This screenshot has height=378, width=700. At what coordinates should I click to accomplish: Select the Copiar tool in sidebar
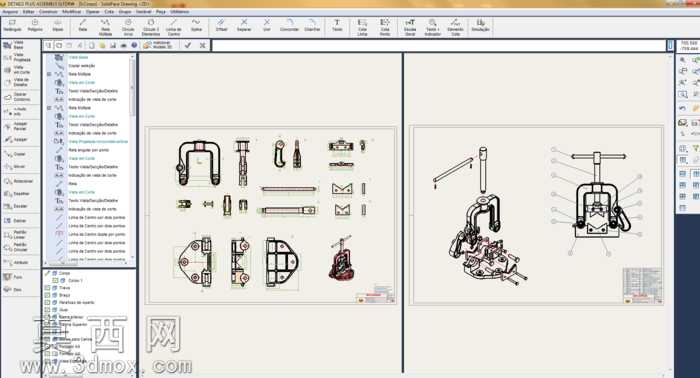[x=15, y=154]
